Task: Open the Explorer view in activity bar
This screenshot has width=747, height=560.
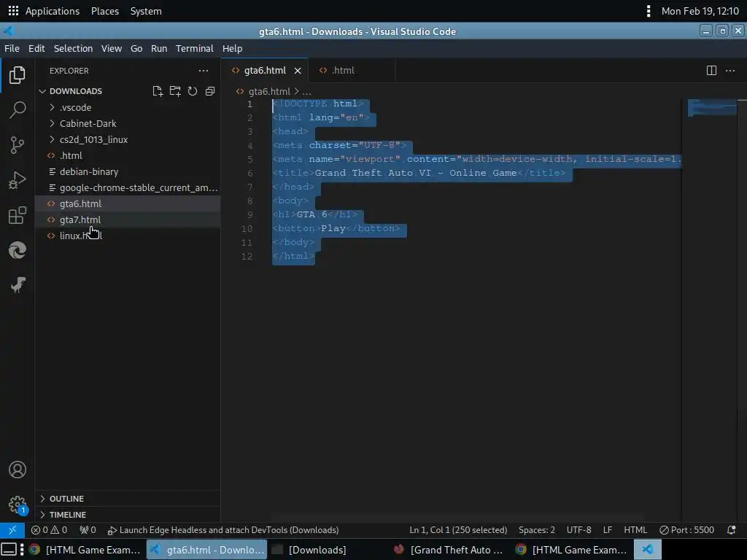Action: click(x=18, y=75)
